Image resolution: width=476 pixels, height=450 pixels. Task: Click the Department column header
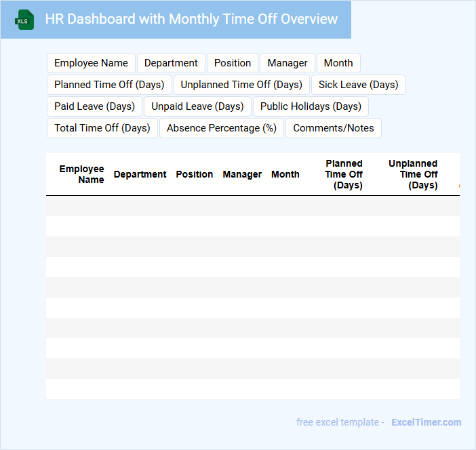(x=140, y=174)
